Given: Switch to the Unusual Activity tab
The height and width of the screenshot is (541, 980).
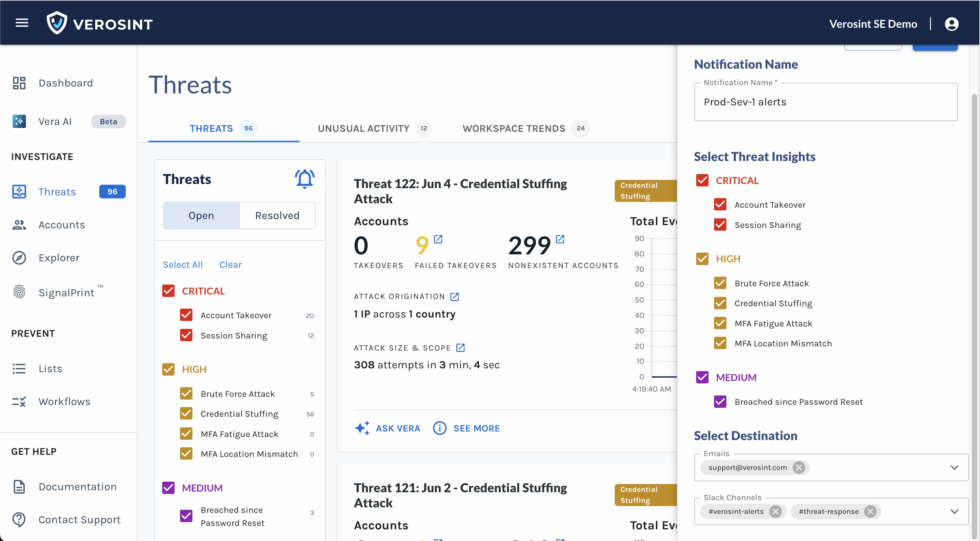Looking at the screenshot, I should [363, 128].
